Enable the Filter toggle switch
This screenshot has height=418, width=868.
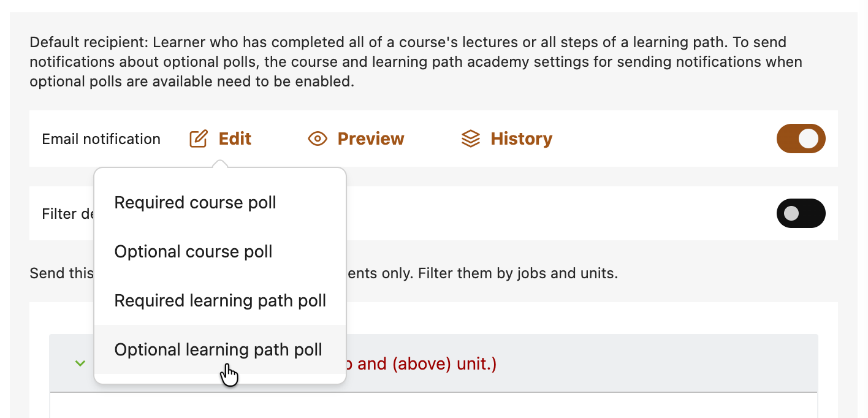pyautogui.click(x=801, y=213)
